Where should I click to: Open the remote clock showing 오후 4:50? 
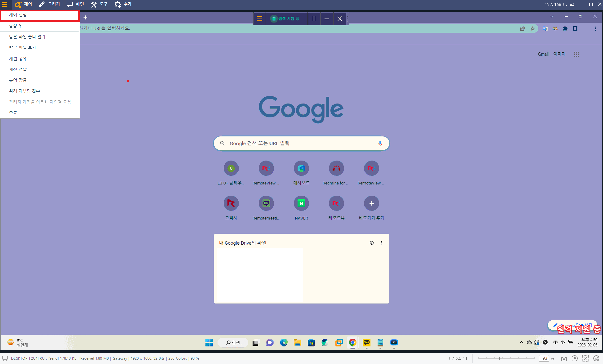(587, 343)
